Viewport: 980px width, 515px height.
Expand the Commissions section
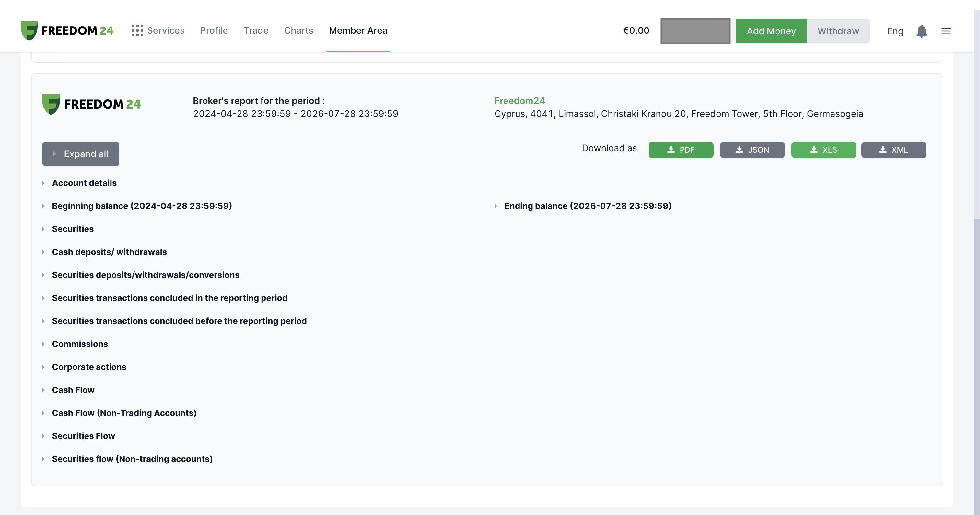pyautogui.click(x=80, y=344)
